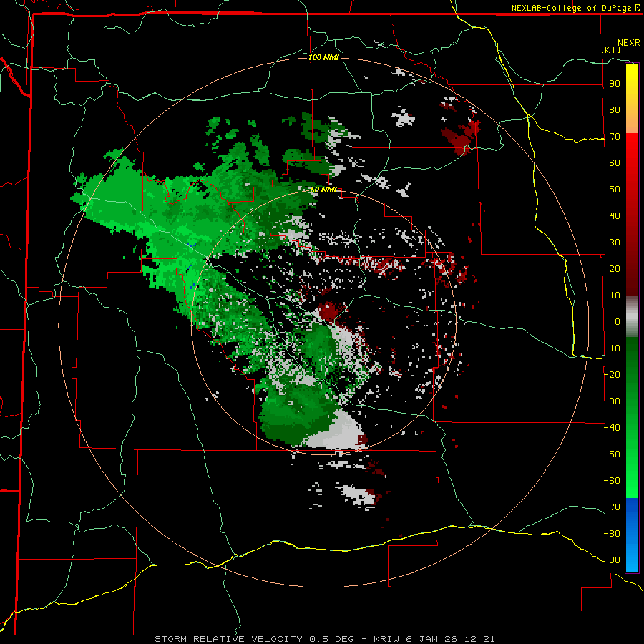Image resolution: width=644 pixels, height=644 pixels.
Task: Click the 40 value on the velocity scale
Action: 615,215
